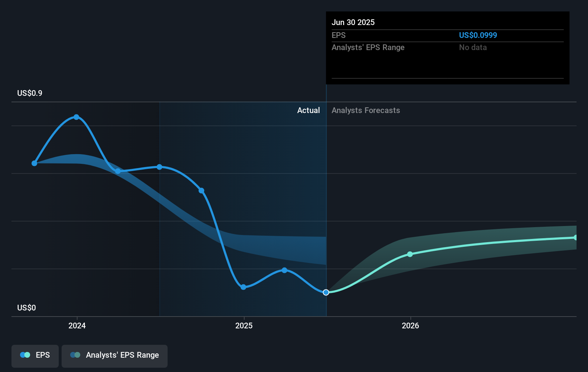Click the 2026 x-axis label
The width and height of the screenshot is (588, 372).
coord(410,325)
